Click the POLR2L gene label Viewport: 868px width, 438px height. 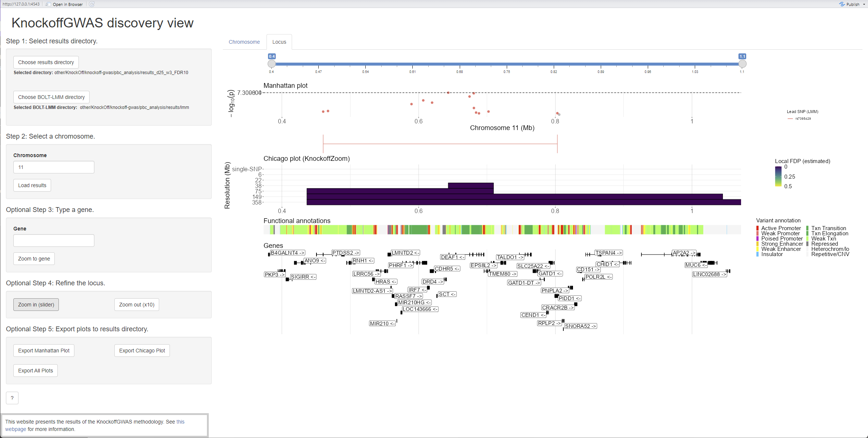(599, 277)
